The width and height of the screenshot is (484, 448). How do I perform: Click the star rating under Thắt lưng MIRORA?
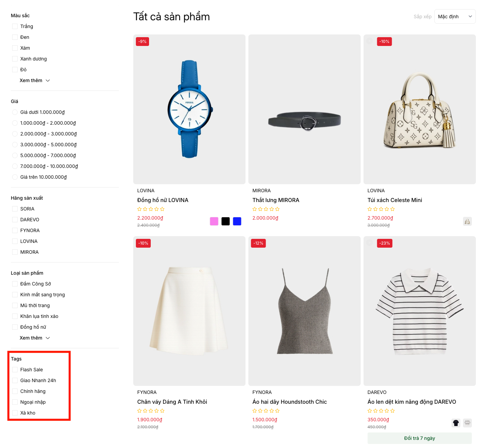(x=266, y=209)
